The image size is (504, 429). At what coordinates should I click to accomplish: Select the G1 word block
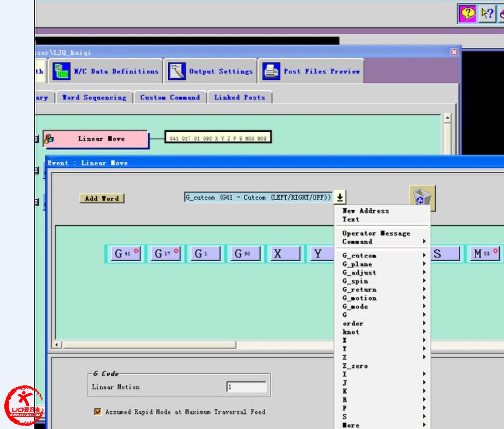[x=206, y=254]
